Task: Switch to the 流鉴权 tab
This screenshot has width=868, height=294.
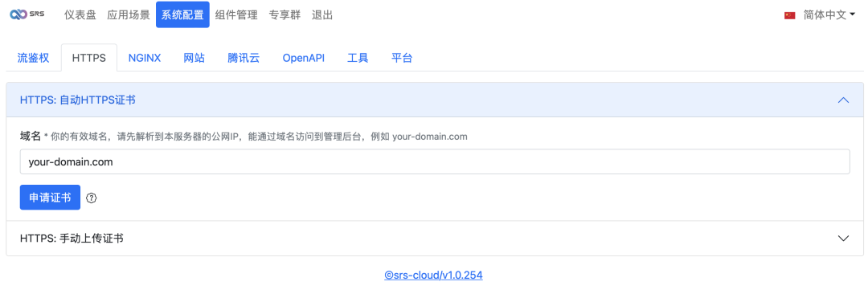Action: pos(33,58)
